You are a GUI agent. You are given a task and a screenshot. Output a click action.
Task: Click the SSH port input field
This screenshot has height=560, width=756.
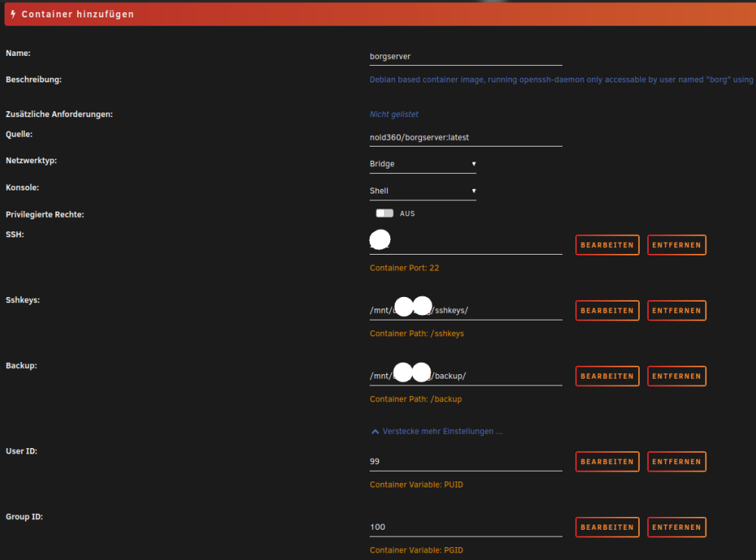466,245
